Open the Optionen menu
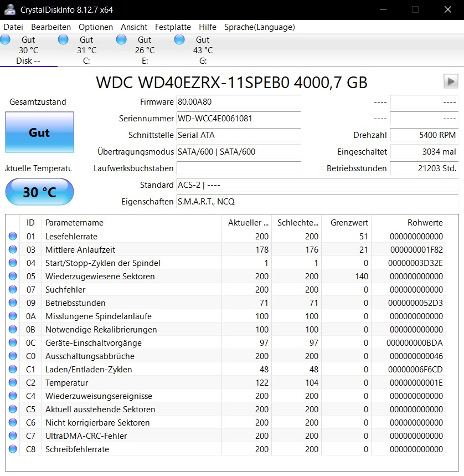This screenshot has width=464, height=476. pyautogui.click(x=96, y=27)
